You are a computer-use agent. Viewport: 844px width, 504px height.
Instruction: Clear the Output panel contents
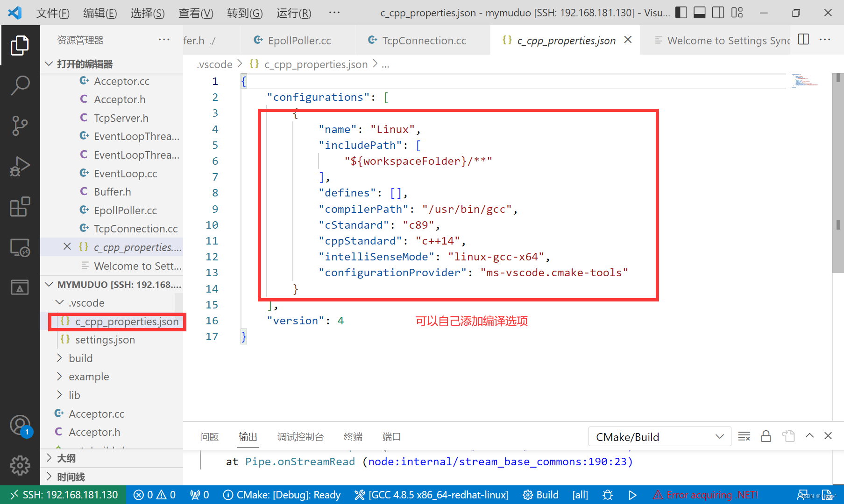744,436
